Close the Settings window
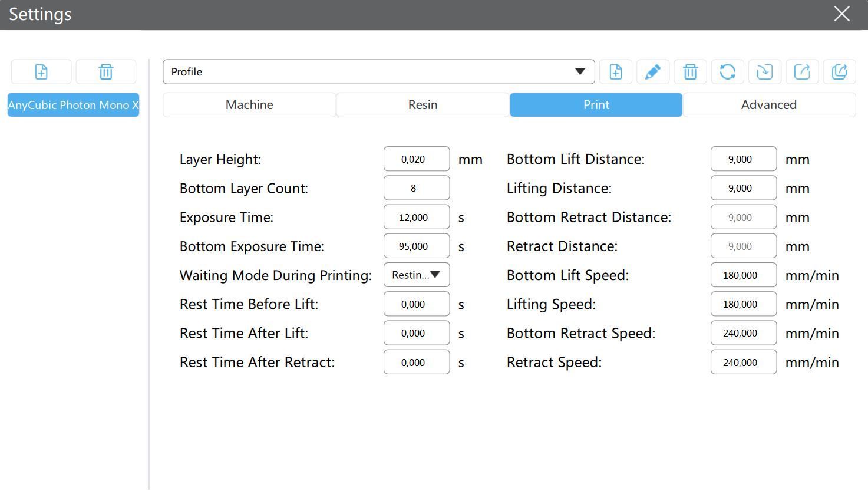The height and width of the screenshot is (494, 868). click(841, 14)
